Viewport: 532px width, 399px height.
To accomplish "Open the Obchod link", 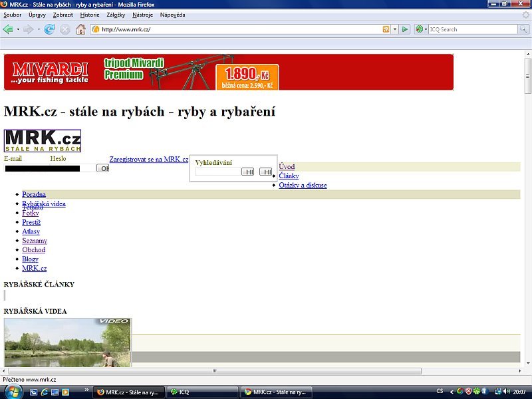I will click(34, 250).
